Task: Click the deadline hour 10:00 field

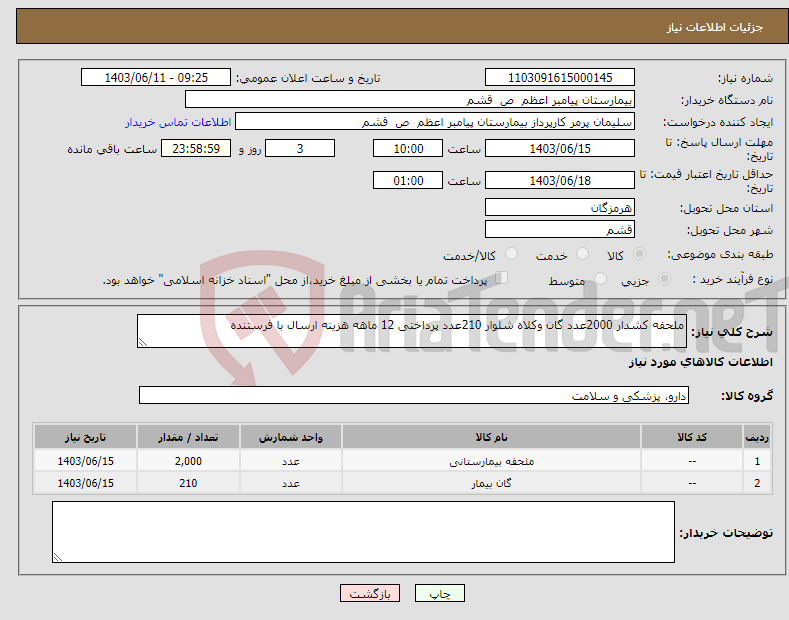Action: pyautogui.click(x=408, y=148)
